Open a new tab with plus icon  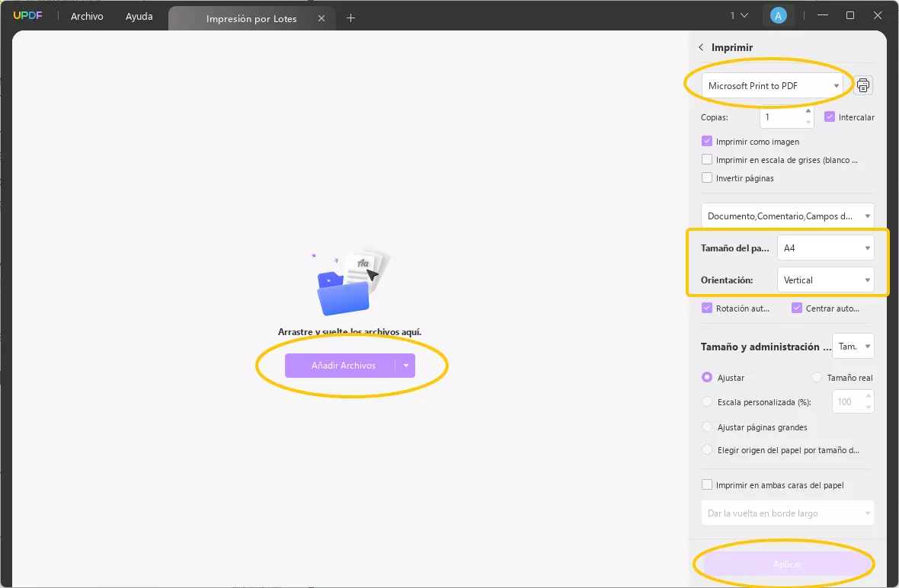click(351, 18)
